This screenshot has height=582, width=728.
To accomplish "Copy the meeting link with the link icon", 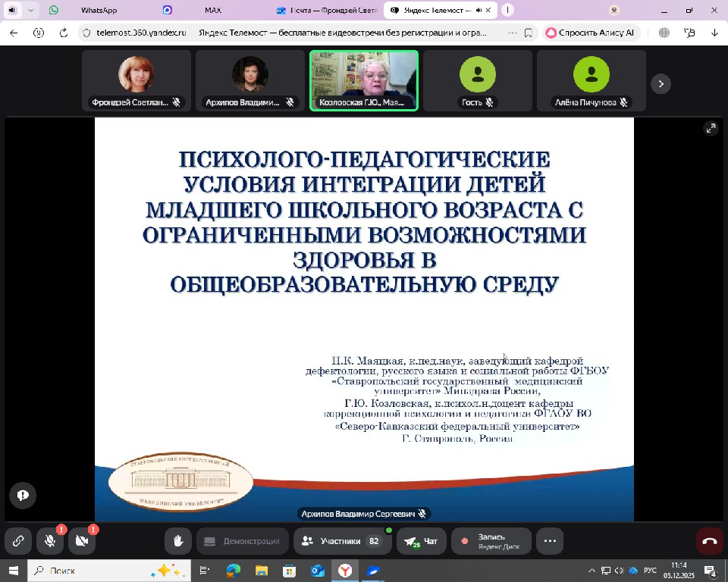I will pos(17,541).
